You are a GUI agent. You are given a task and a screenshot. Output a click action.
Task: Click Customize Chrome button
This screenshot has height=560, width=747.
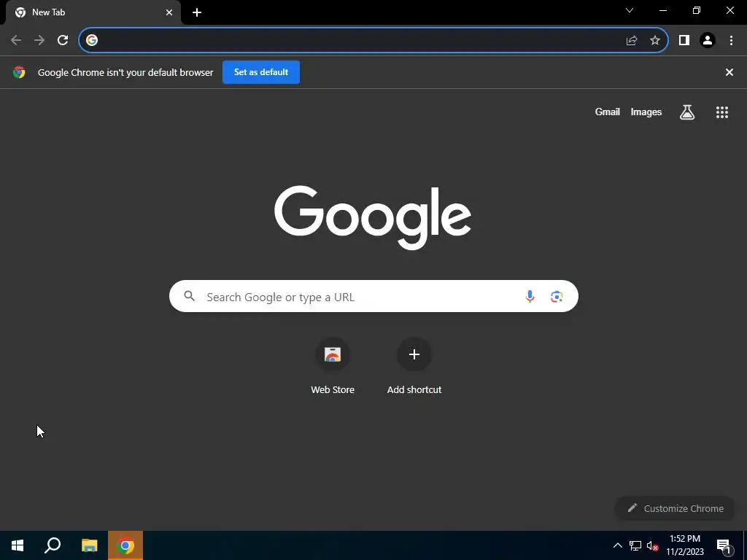[x=675, y=508]
